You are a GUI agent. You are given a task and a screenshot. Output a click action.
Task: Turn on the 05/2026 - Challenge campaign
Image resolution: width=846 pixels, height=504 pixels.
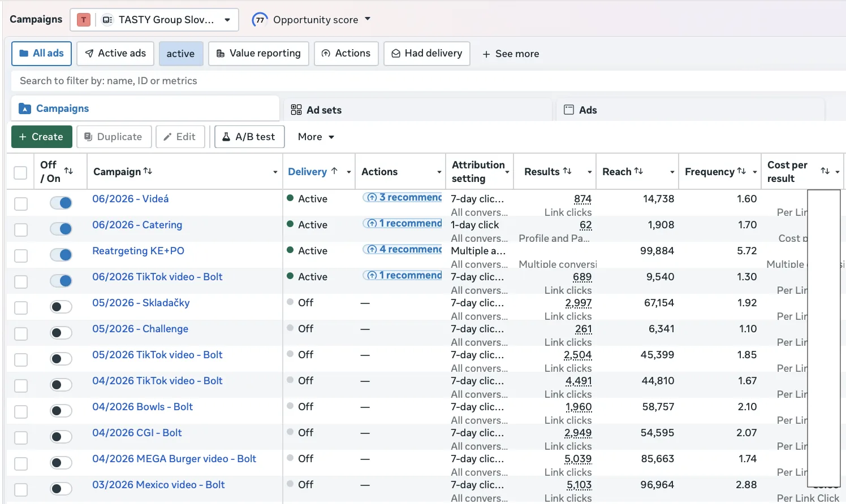(61, 333)
